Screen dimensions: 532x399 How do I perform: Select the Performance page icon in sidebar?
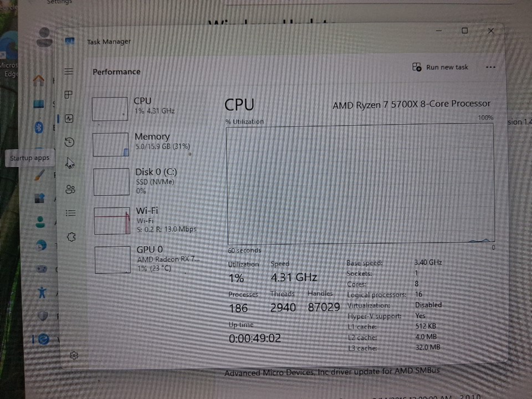pos(69,118)
